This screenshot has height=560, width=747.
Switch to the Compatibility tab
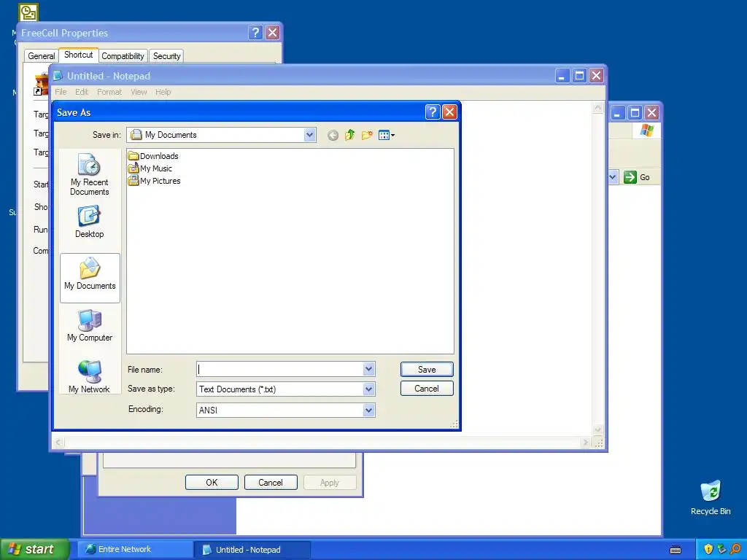[123, 55]
